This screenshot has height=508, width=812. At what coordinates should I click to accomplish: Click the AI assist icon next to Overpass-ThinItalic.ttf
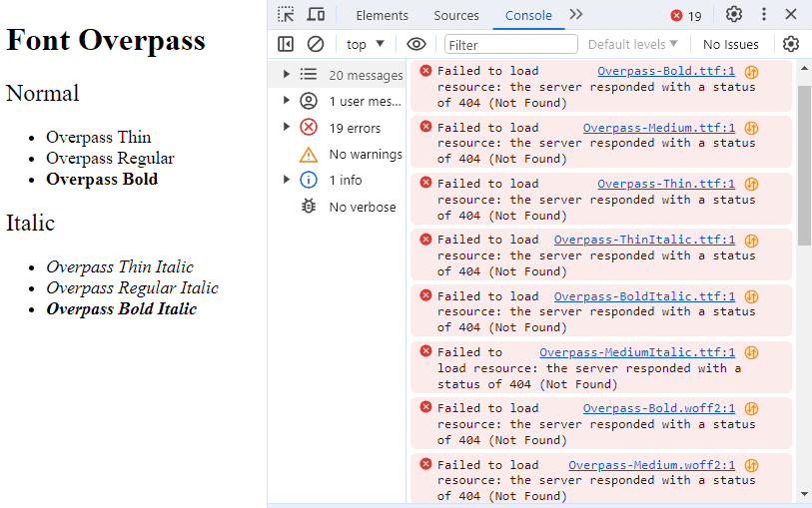click(751, 241)
